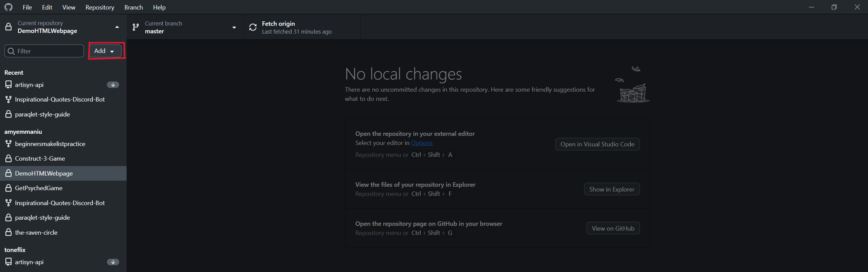The height and width of the screenshot is (272, 868).
Task: Click lock icon of GetPsychedGame
Action: coord(8,188)
